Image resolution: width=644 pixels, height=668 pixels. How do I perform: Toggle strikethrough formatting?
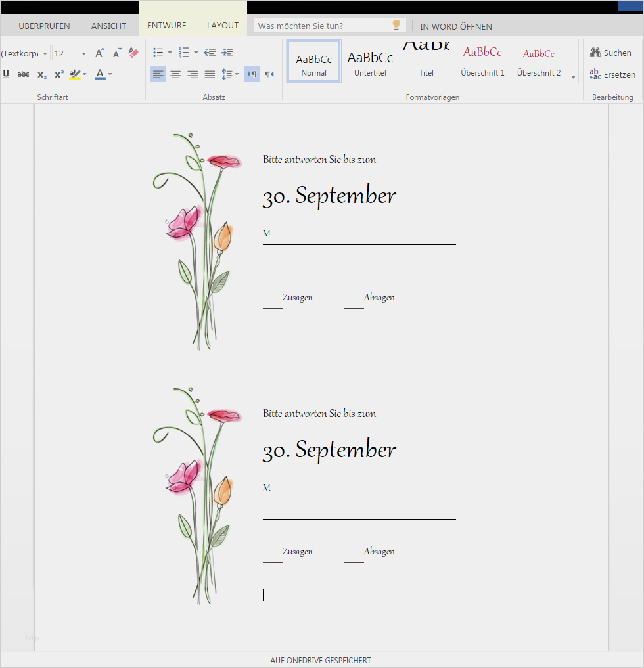point(23,74)
